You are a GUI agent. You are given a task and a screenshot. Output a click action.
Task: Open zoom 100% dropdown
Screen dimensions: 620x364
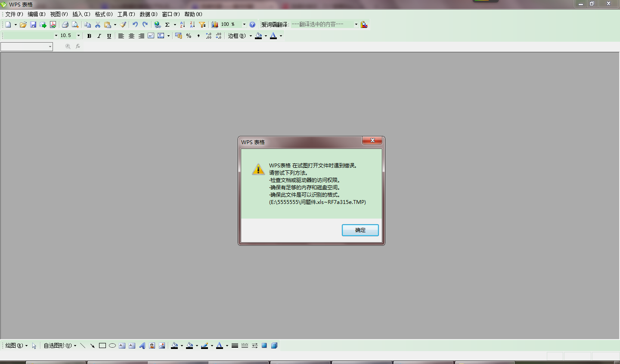click(x=244, y=25)
